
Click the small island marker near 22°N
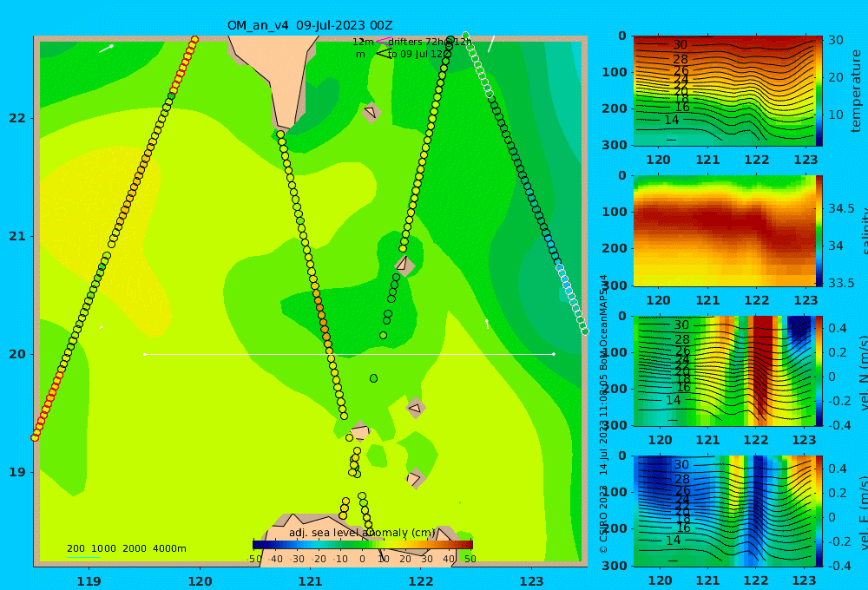(371, 112)
